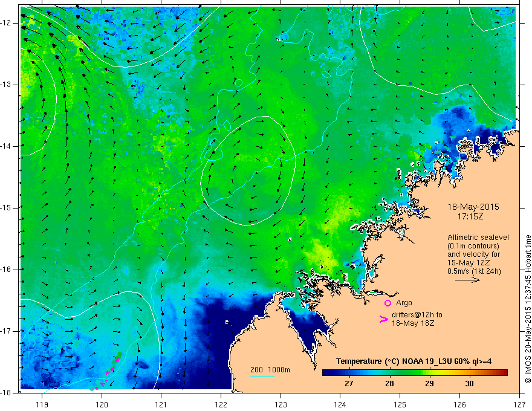This screenshot has width=532, height=411.
Task: Click the -15 latitude axis label
Action: click(x=8, y=207)
